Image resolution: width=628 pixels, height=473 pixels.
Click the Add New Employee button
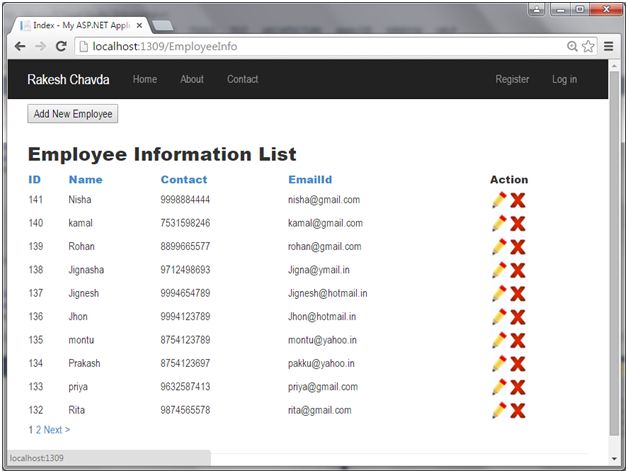click(x=72, y=114)
